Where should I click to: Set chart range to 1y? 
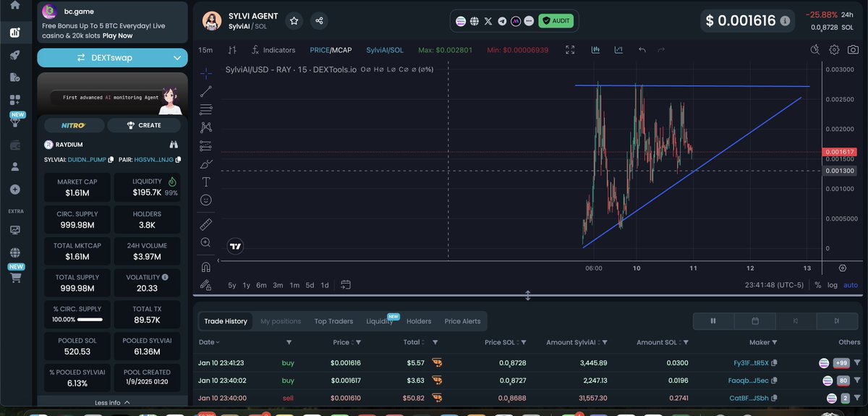[247, 285]
